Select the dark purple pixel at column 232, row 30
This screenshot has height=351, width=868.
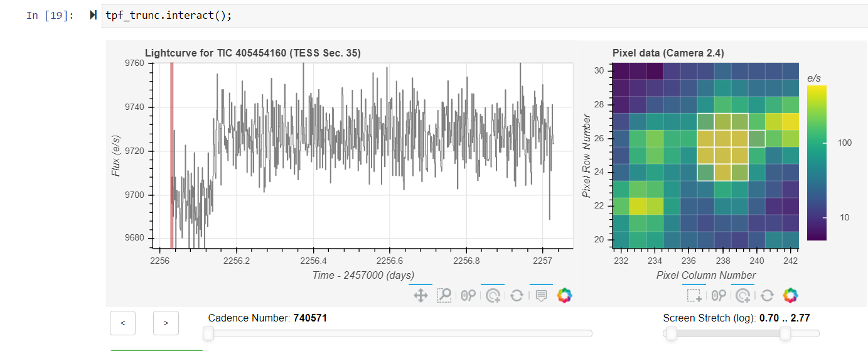(621, 70)
